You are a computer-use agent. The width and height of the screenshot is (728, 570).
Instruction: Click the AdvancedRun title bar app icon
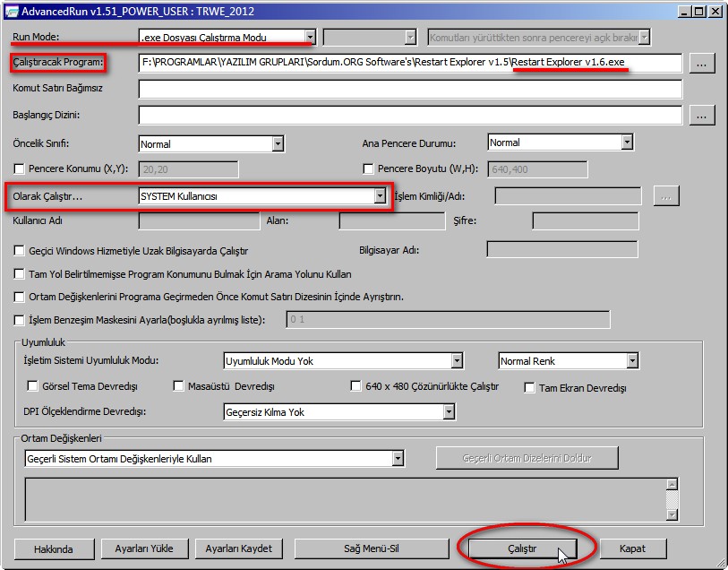click(x=12, y=11)
